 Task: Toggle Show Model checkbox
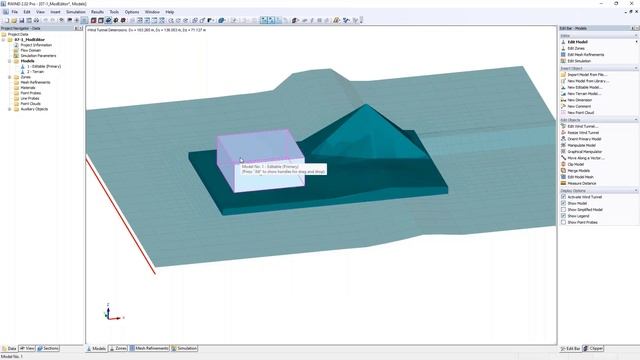coord(563,203)
